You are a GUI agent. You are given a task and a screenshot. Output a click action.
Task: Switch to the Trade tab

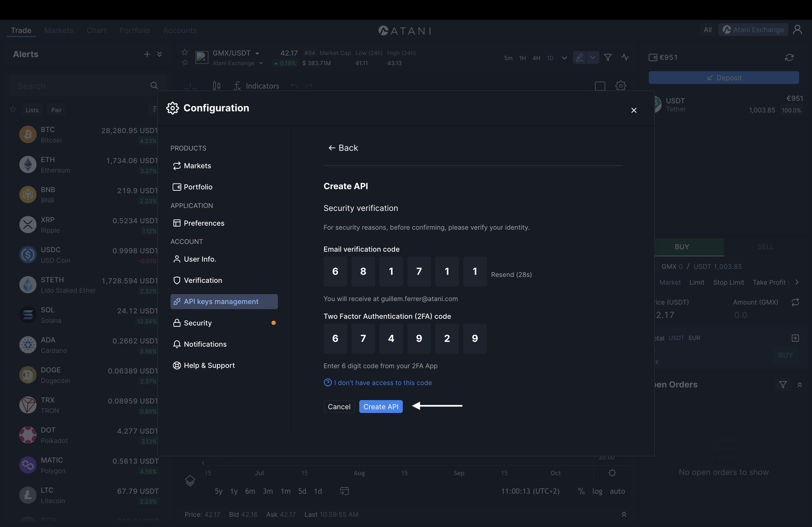[x=21, y=30]
